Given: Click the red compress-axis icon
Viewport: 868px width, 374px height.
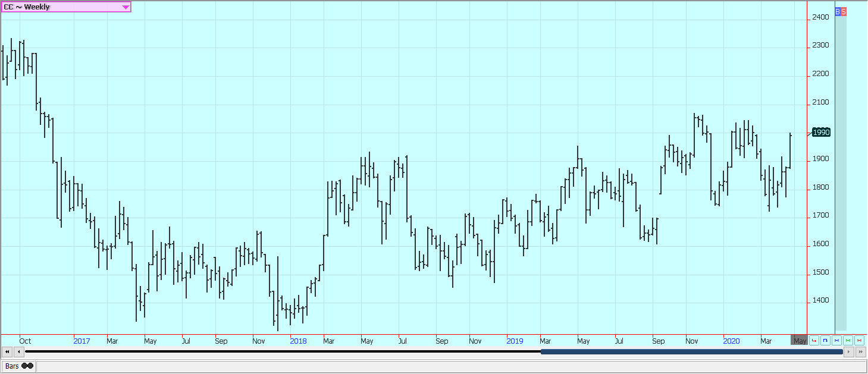Looking at the screenshot, I should point(859,341).
